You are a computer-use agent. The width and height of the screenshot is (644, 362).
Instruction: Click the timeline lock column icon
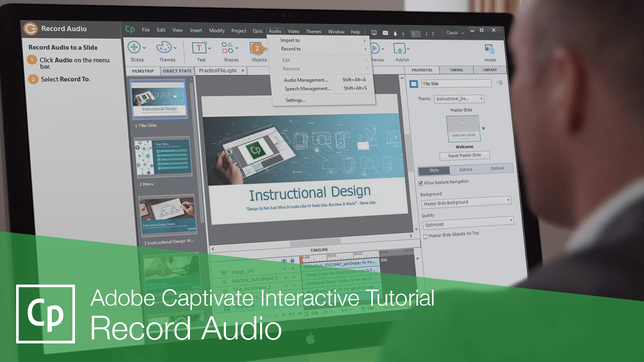(292, 260)
